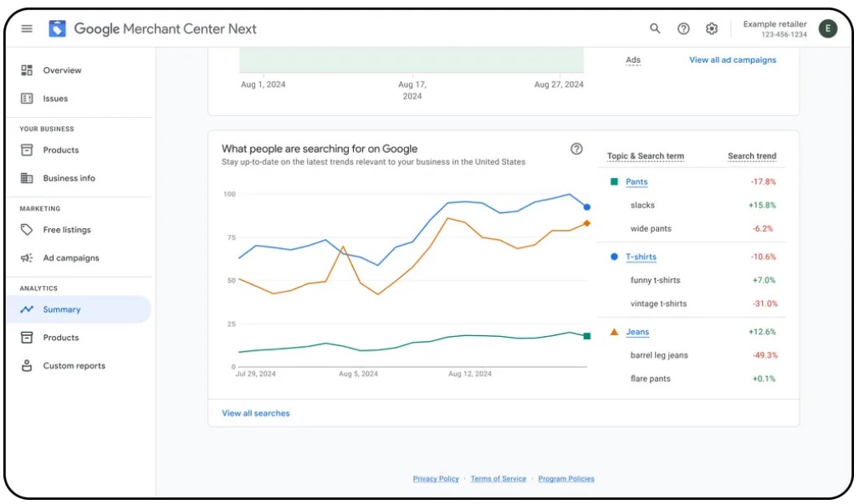The width and height of the screenshot is (859, 504).
Task: Open the Jeans topic link
Action: (637, 332)
